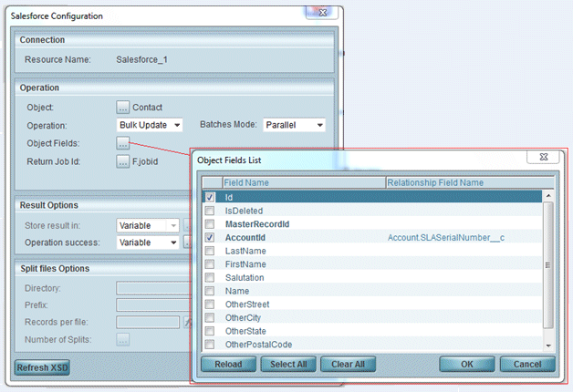Check the Name field checkbox

tap(210, 291)
